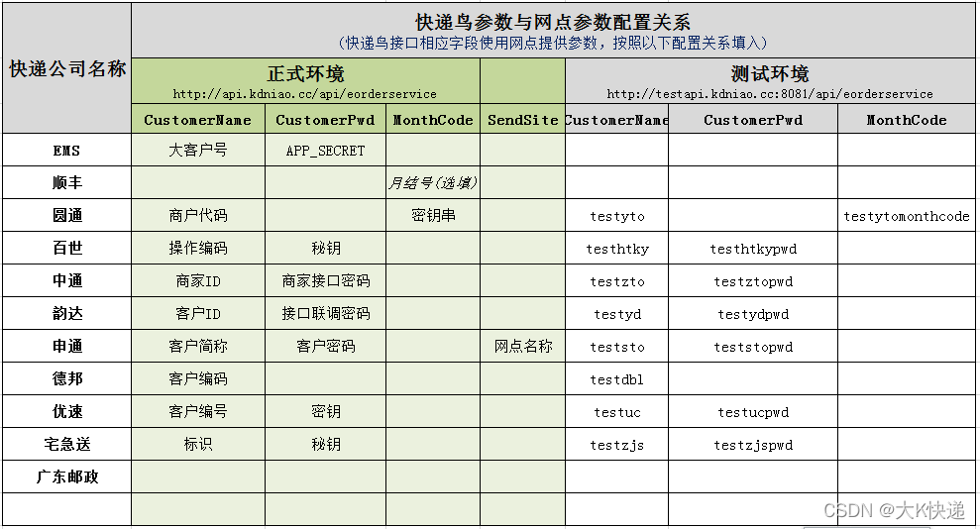Click the testyd cell
This screenshot has height=529, width=980.
tap(617, 314)
